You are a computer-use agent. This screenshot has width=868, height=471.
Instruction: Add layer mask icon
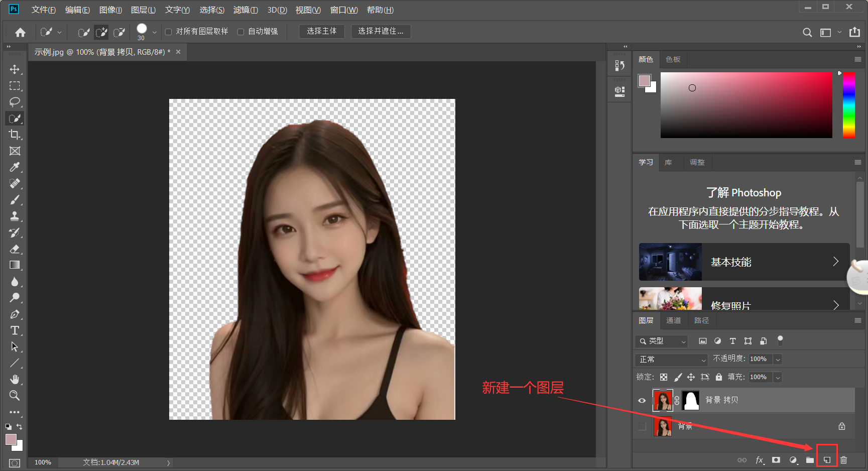coord(776,460)
